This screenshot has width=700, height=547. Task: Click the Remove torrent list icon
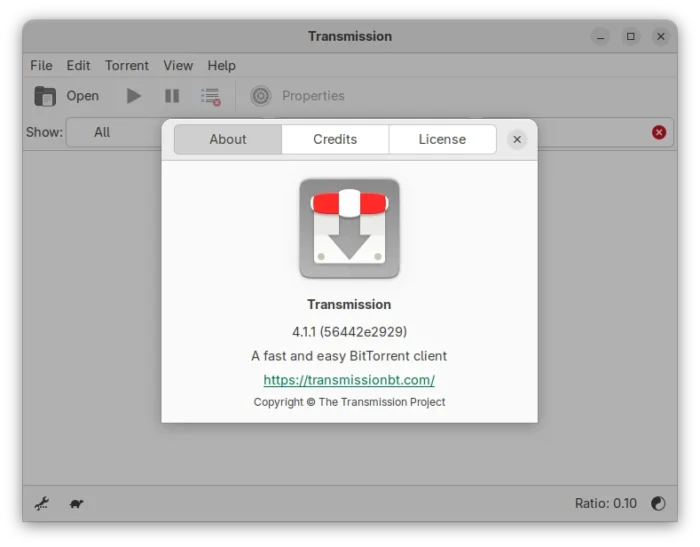coord(210,96)
